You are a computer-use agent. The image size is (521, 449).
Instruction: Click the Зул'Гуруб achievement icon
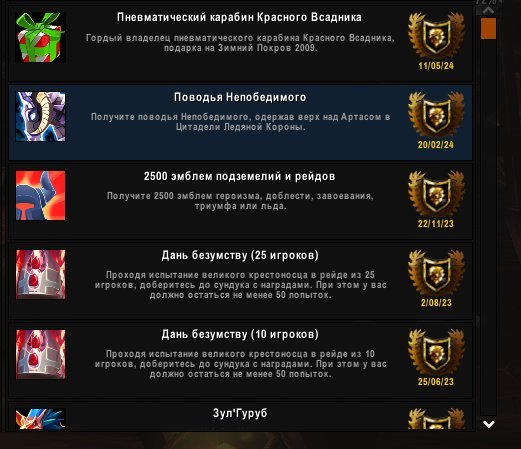click(x=40, y=419)
